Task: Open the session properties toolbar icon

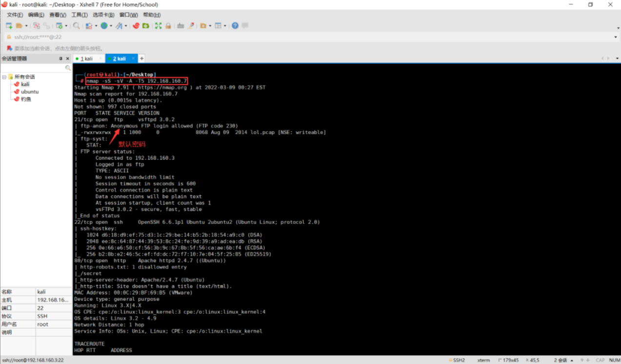Action: pyautogui.click(x=60, y=25)
